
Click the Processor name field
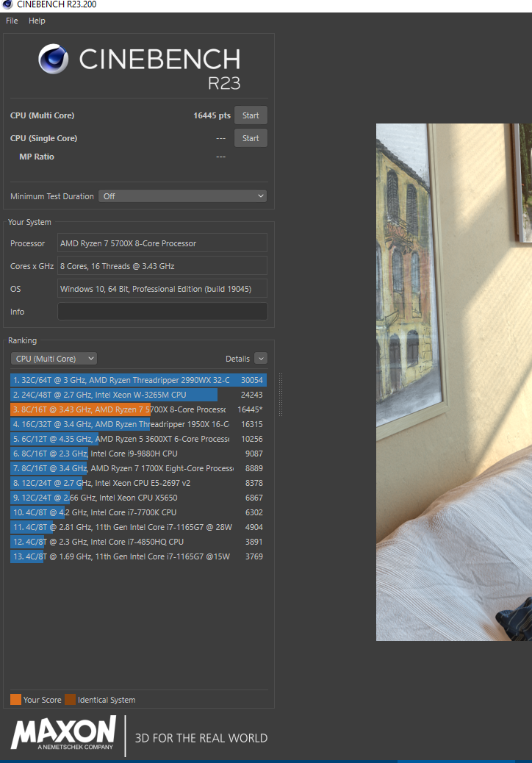coord(162,243)
